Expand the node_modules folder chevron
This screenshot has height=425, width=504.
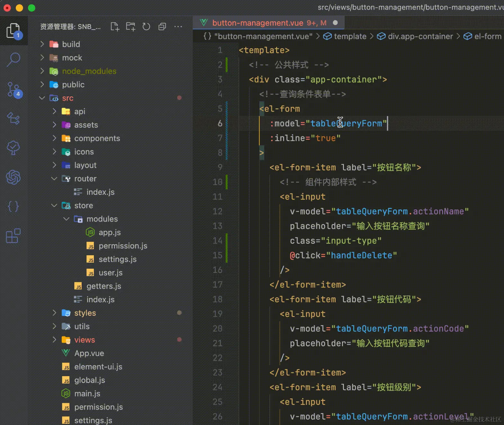[x=42, y=71]
